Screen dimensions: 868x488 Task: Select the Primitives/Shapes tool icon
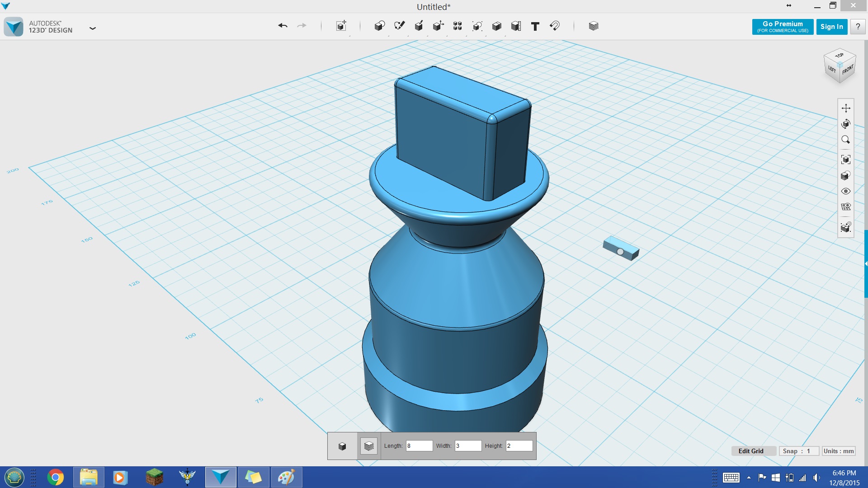[x=379, y=26]
